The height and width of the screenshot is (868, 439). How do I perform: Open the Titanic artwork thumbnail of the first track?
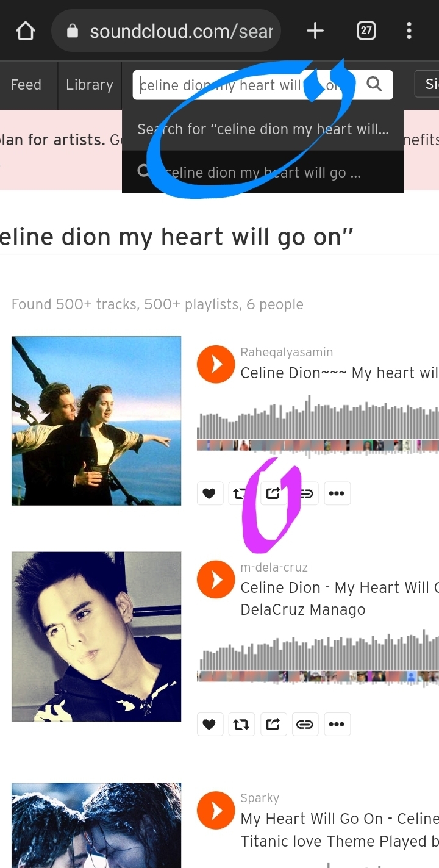[96, 421]
